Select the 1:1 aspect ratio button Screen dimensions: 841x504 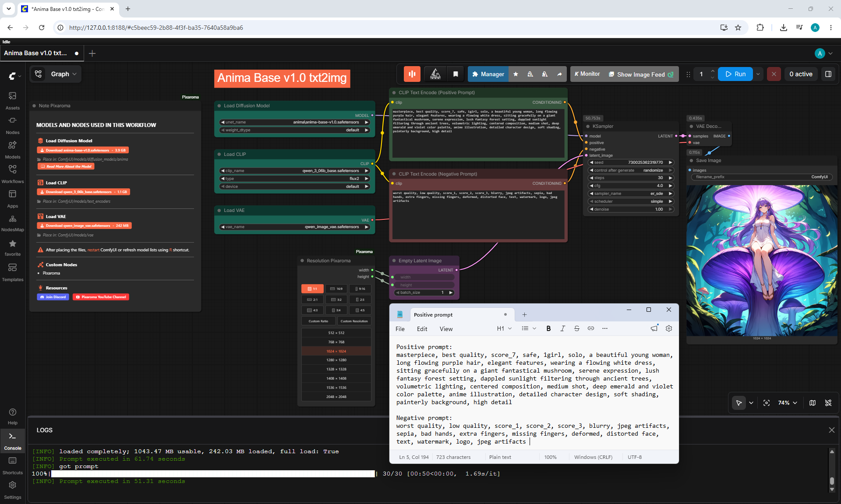pos(312,289)
